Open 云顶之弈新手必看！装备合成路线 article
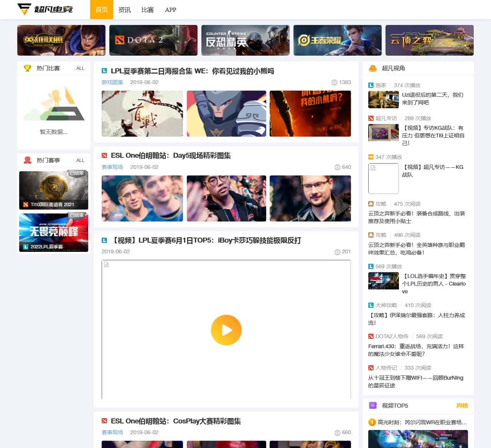This screenshot has width=491, height=448. 417,217
